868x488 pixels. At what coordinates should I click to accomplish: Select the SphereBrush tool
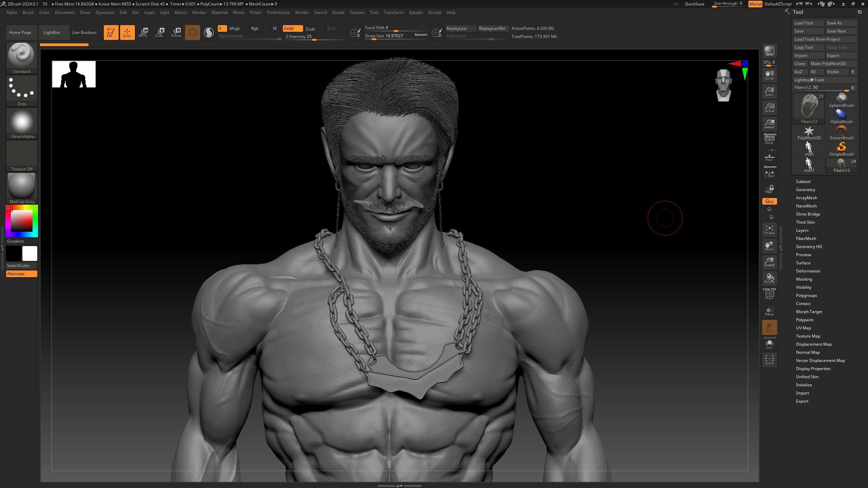(842, 101)
